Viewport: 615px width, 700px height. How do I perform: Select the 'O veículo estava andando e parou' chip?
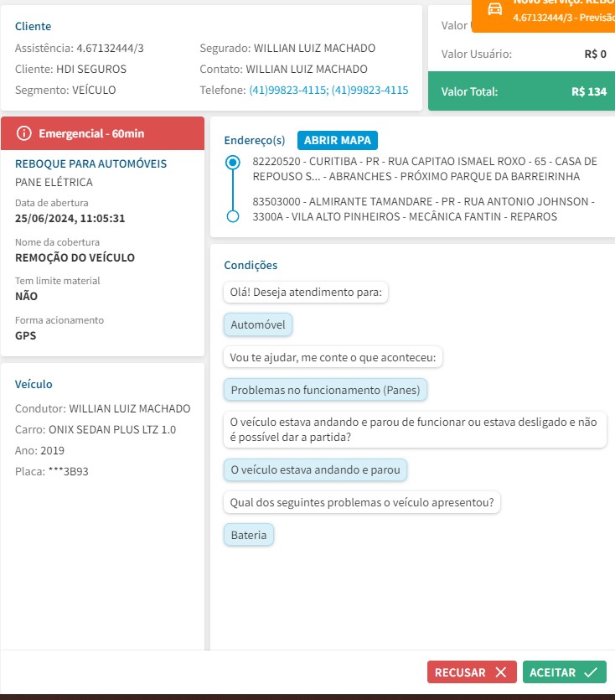(x=316, y=469)
